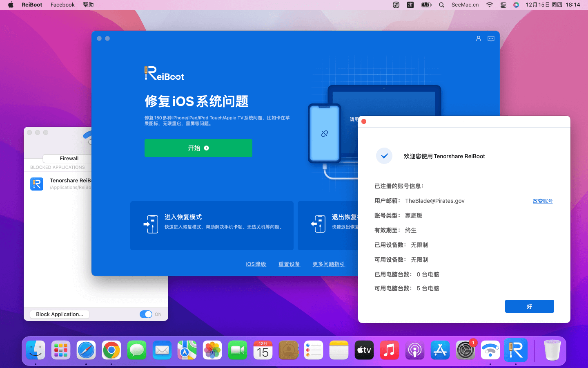Open System Preferences from the Dock
Viewport: 588px width, 368px height.
pos(465,350)
